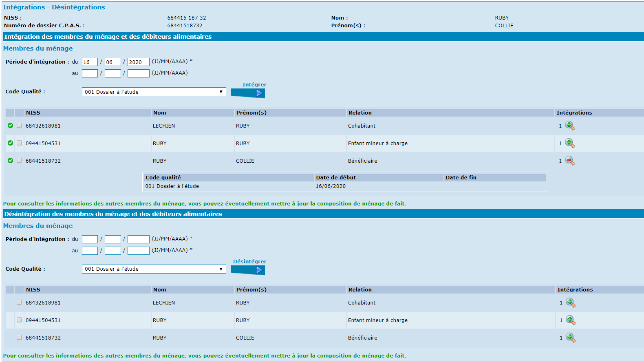
Task: Click désintégration start day field
Action: point(90,239)
